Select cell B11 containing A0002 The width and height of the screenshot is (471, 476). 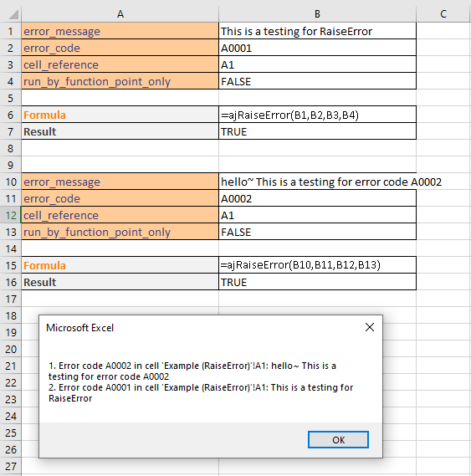click(x=317, y=198)
